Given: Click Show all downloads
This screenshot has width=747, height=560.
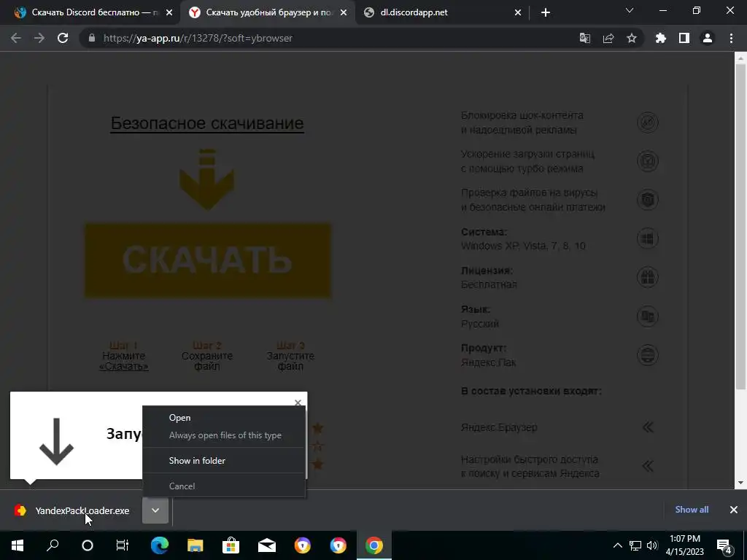Looking at the screenshot, I should click(692, 510).
